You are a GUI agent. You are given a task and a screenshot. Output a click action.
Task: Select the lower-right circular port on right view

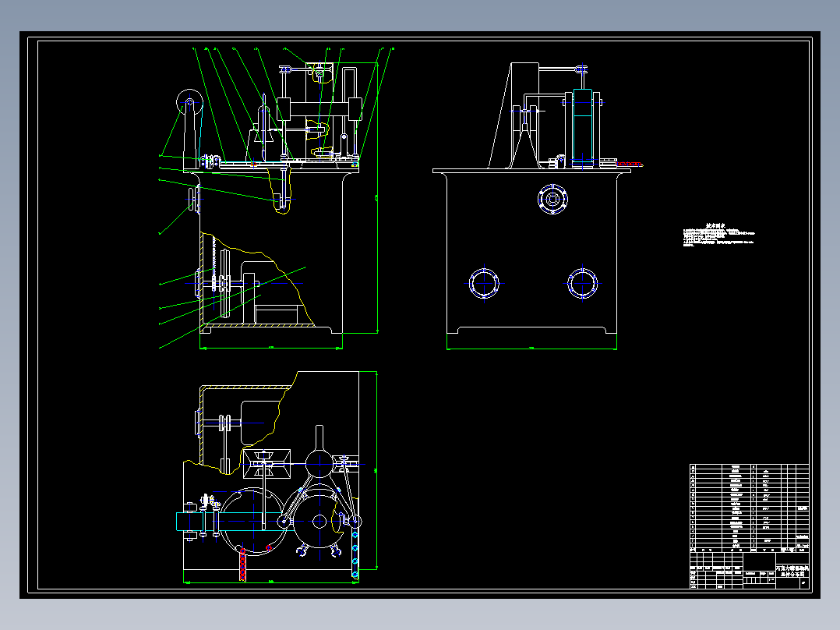coord(582,283)
